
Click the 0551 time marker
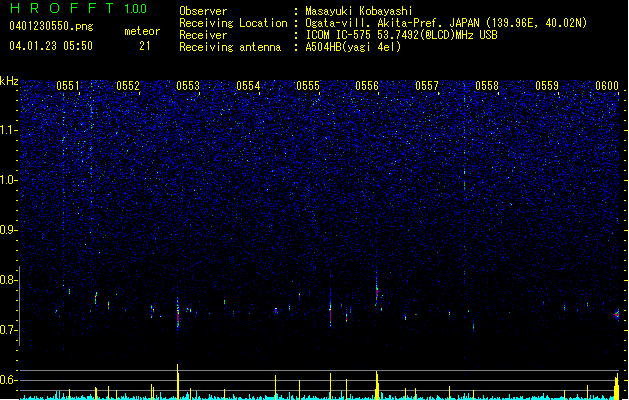pyautogui.click(x=68, y=86)
